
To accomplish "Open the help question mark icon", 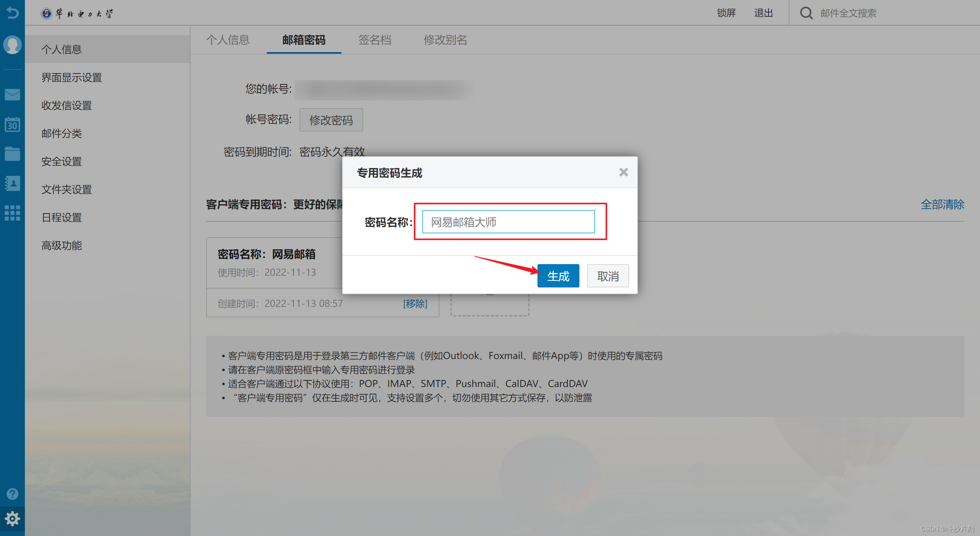I will pyautogui.click(x=12, y=493).
